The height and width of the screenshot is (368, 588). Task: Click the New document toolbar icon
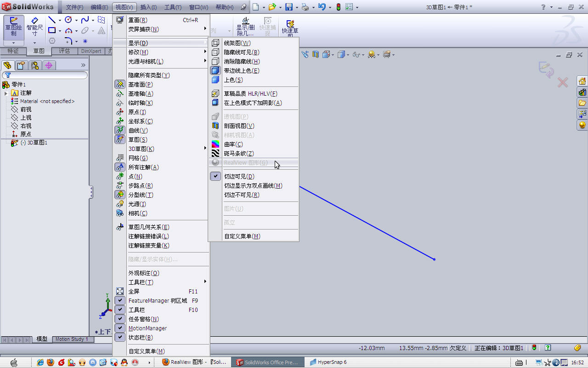tap(255, 7)
